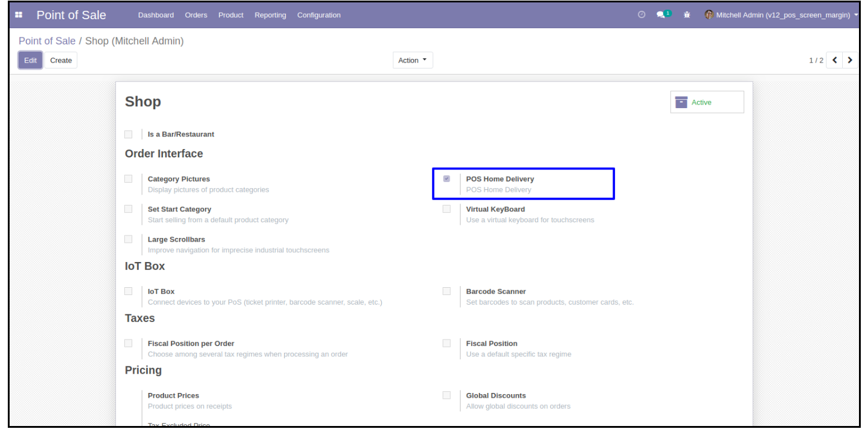Screen dimensions: 868x432
Task: Click Mitchell Admin's avatar picture
Action: pos(709,15)
